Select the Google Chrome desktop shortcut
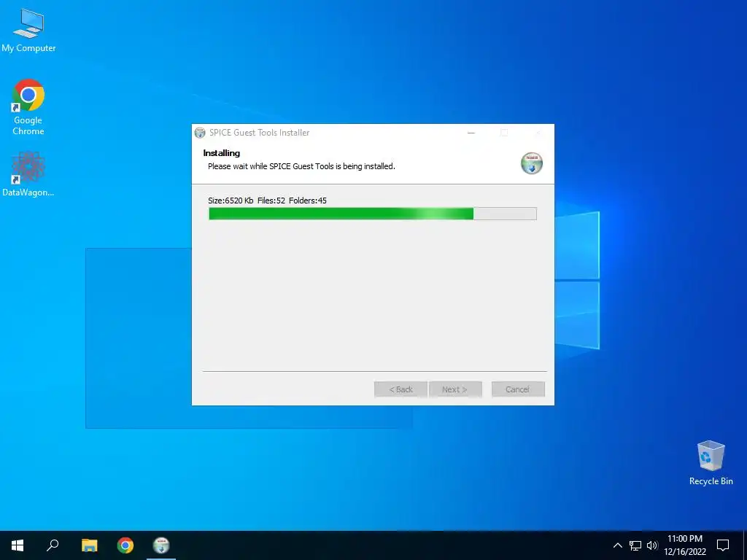 (28, 107)
